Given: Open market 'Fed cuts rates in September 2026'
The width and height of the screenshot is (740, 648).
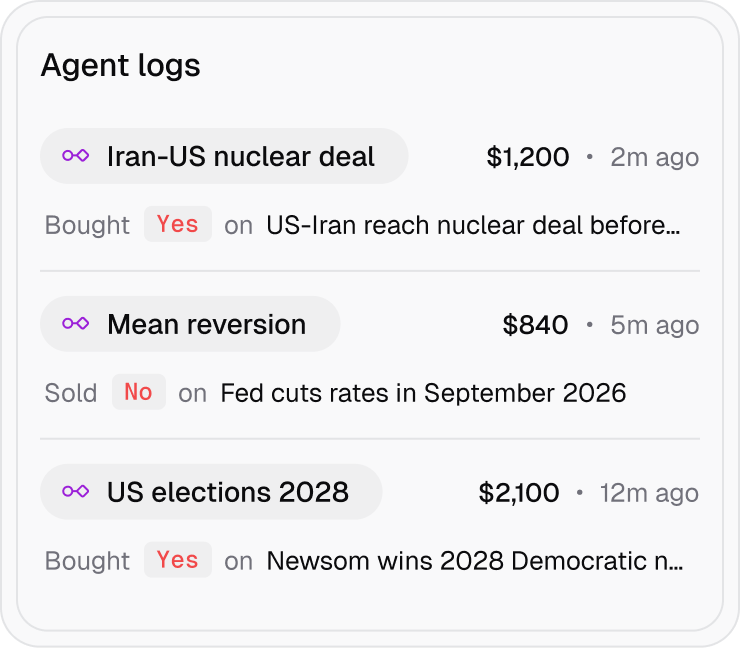Looking at the screenshot, I should pos(423,393).
